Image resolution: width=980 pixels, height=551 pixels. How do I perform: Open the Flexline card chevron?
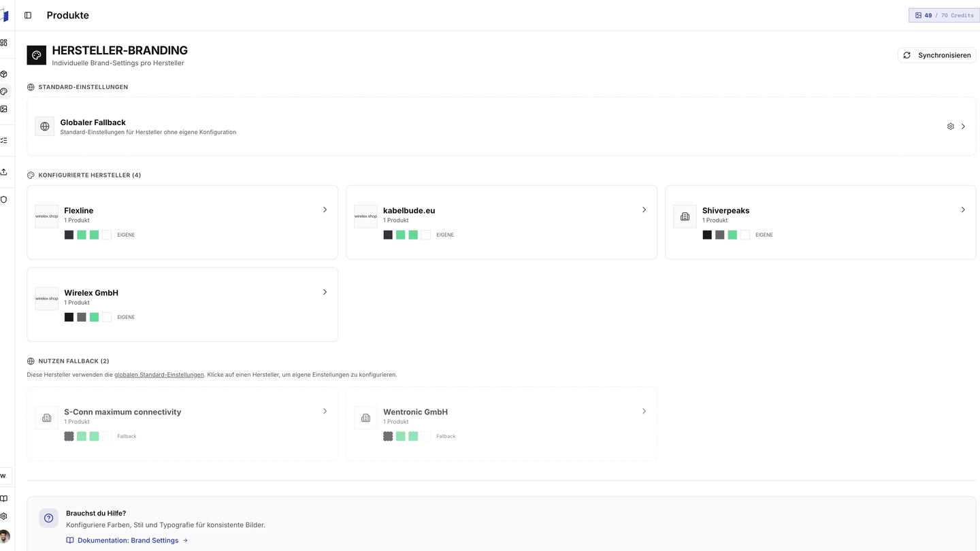point(325,210)
